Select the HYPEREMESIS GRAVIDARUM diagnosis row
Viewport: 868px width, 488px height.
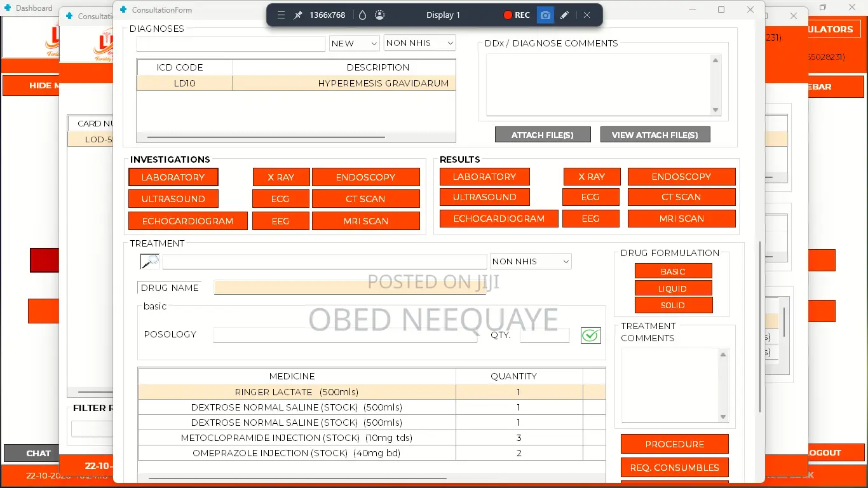click(x=296, y=83)
